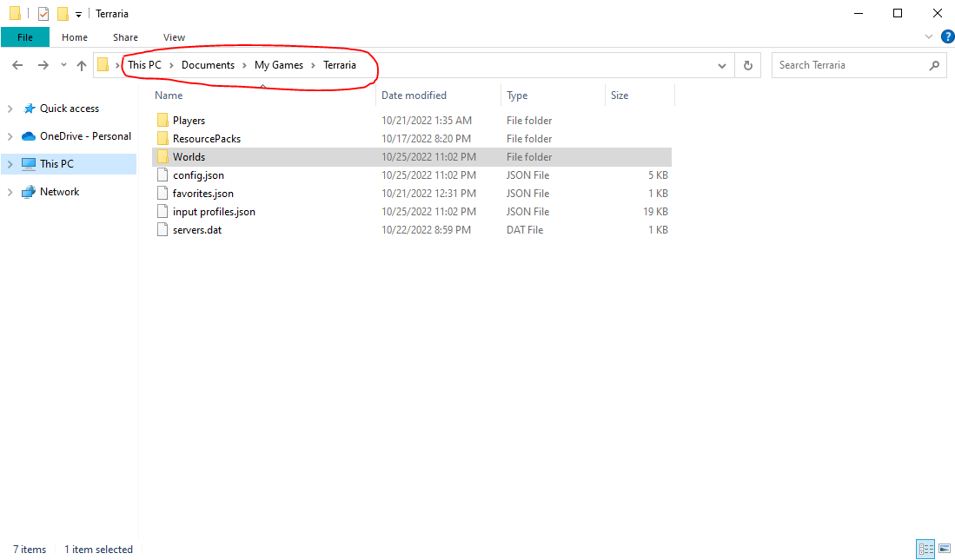Click the title bar folder icon
The image size is (955, 560).
[15, 13]
